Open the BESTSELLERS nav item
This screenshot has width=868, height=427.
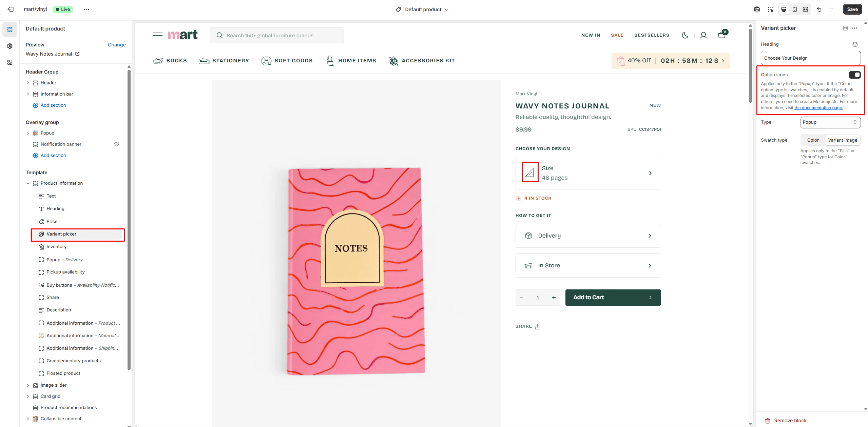[x=651, y=35]
